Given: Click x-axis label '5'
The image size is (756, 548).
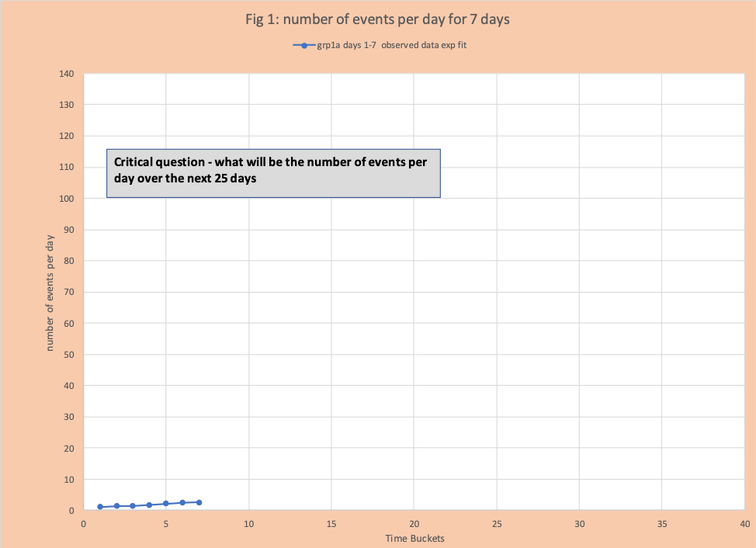Looking at the screenshot, I should (x=166, y=524).
